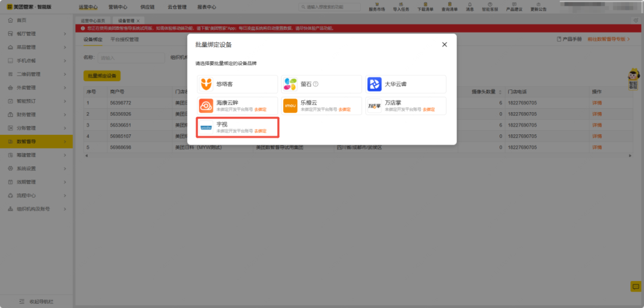Select the 大华云睿 blue logo
644x308 pixels.
[x=374, y=84]
